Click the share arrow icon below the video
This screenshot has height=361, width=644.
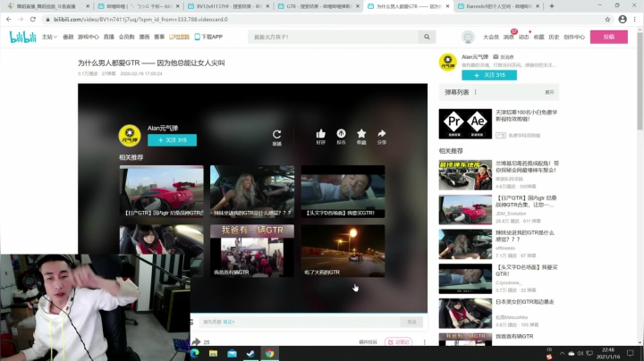pyautogui.click(x=196, y=341)
